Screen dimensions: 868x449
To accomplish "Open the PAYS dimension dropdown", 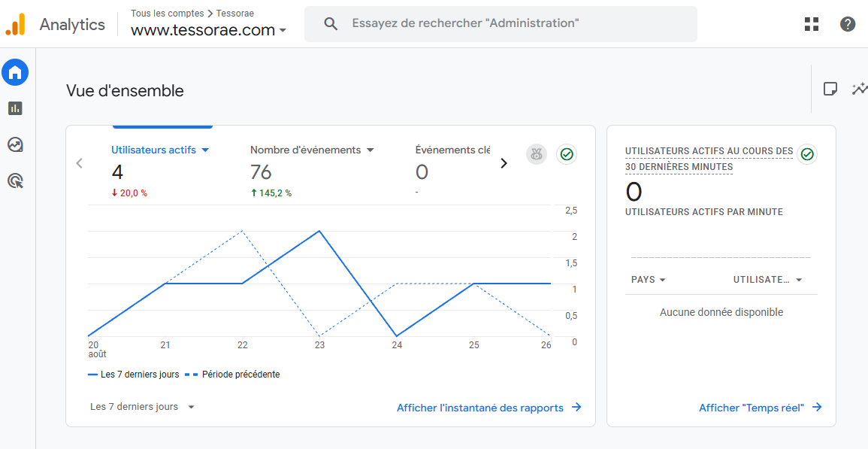I will [x=649, y=280].
